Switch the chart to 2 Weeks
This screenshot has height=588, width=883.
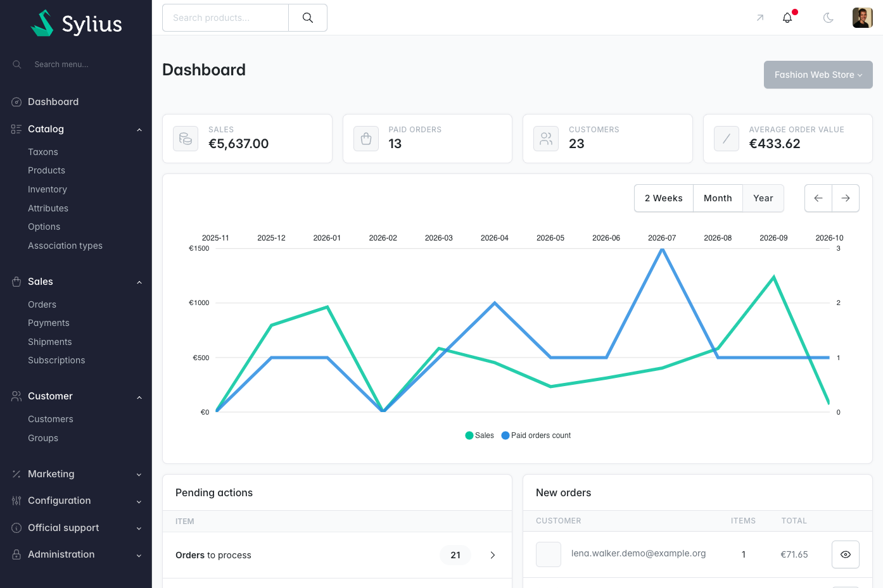click(664, 198)
